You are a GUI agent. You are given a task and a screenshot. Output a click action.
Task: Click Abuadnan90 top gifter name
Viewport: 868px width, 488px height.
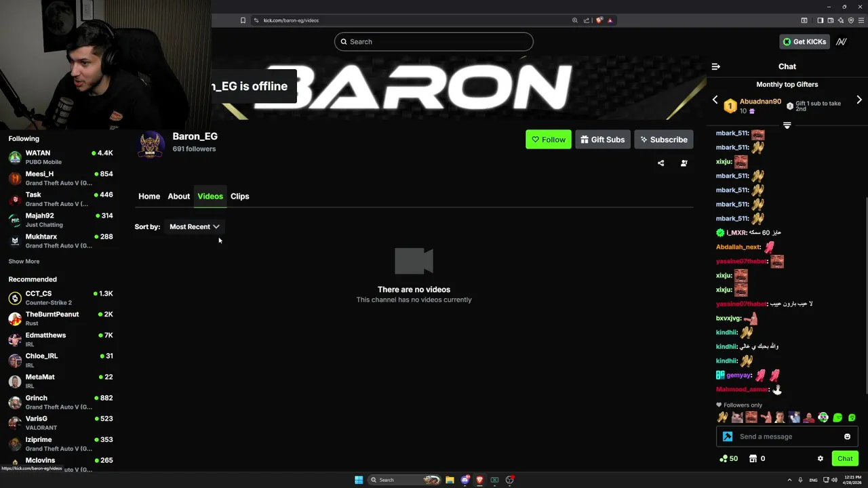[760, 101]
